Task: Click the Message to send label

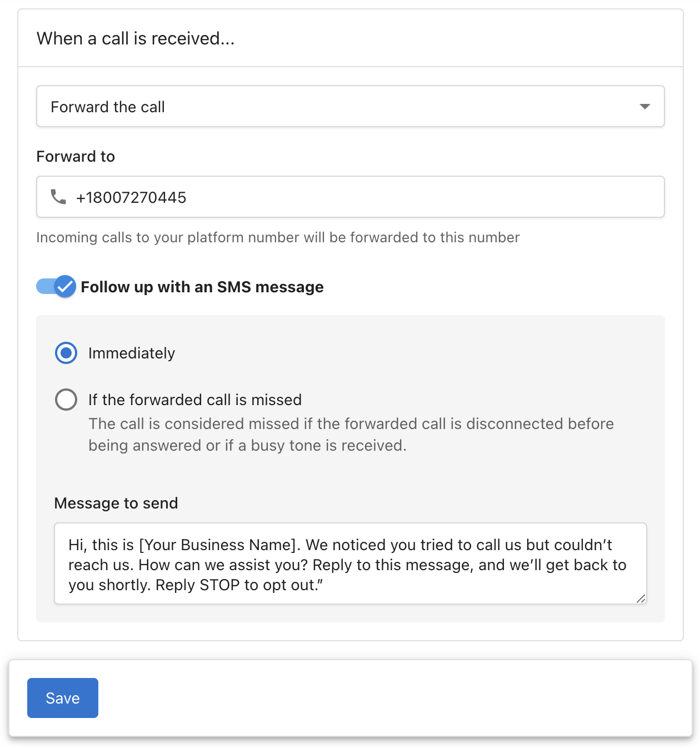Action: click(x=116, y=503)
